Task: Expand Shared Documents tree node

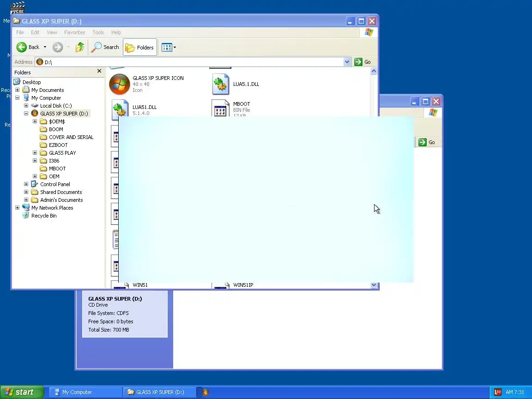Action: click(26, 192)
